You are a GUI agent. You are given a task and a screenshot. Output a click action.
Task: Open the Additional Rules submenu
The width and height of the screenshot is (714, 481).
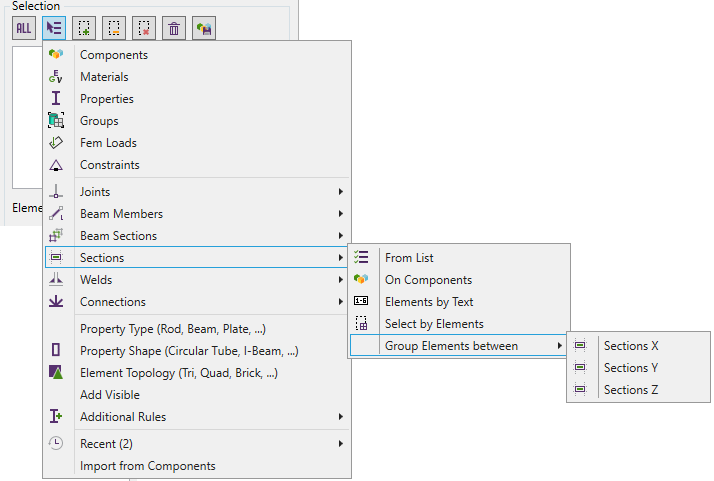tap(123, 417)
